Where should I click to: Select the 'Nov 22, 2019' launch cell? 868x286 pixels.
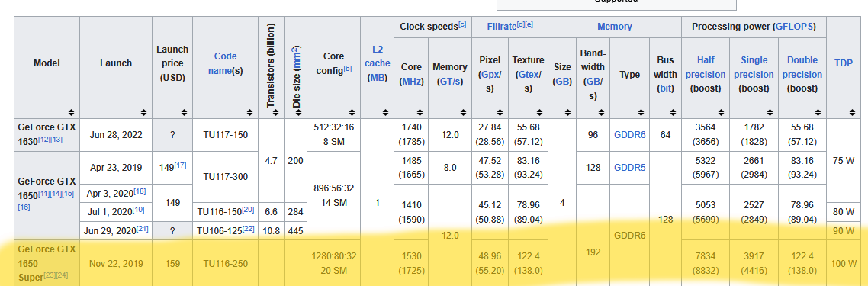pyautogui.click(x=116, y=264)
